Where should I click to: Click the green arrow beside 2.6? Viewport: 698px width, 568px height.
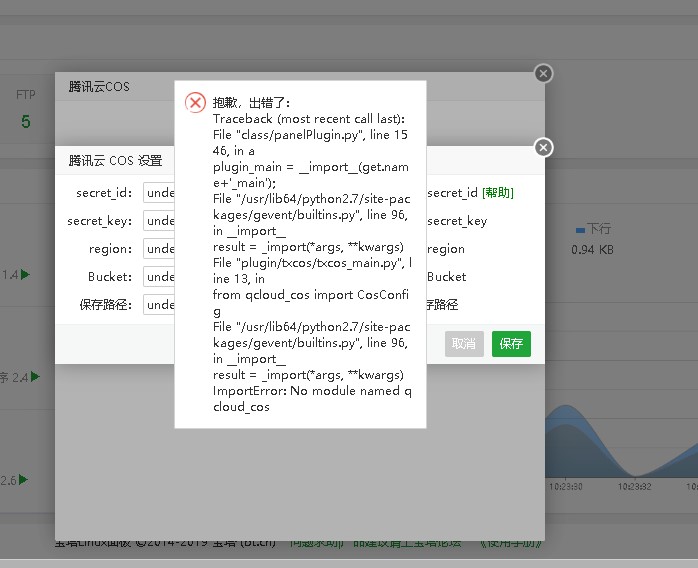23,479
